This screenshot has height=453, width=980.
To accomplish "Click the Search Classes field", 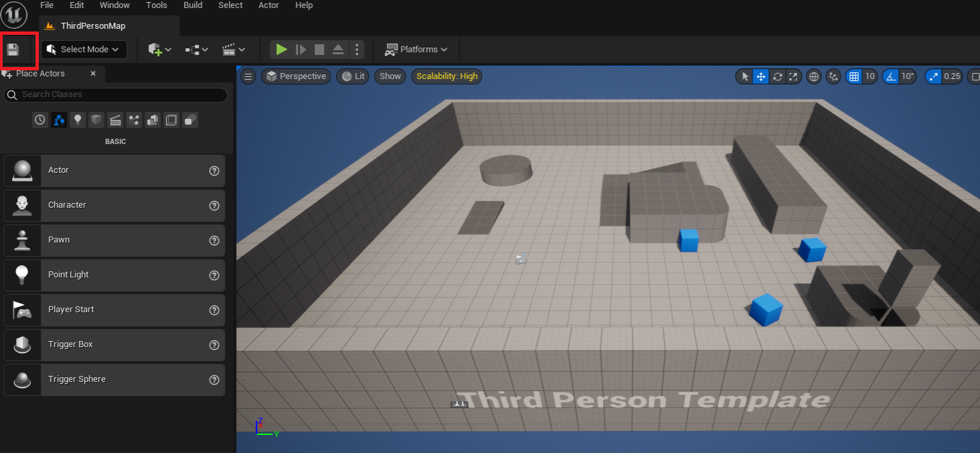I will [x=116, y=94].
